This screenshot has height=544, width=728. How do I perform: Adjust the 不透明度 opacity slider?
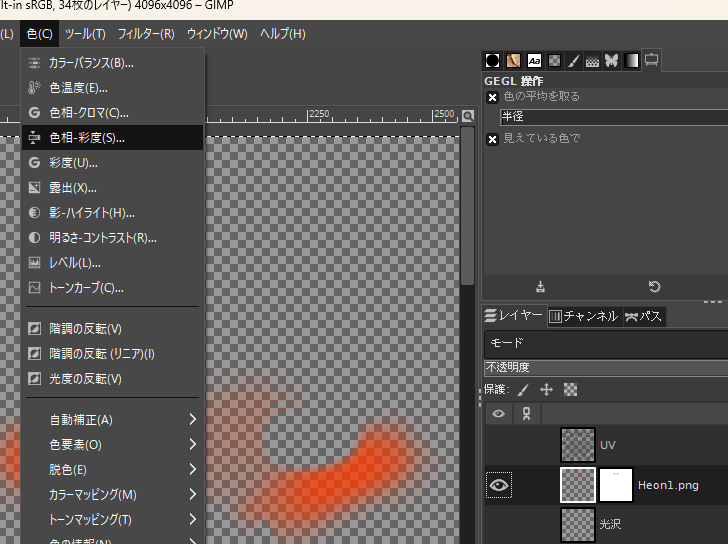[x=606, y=368]
